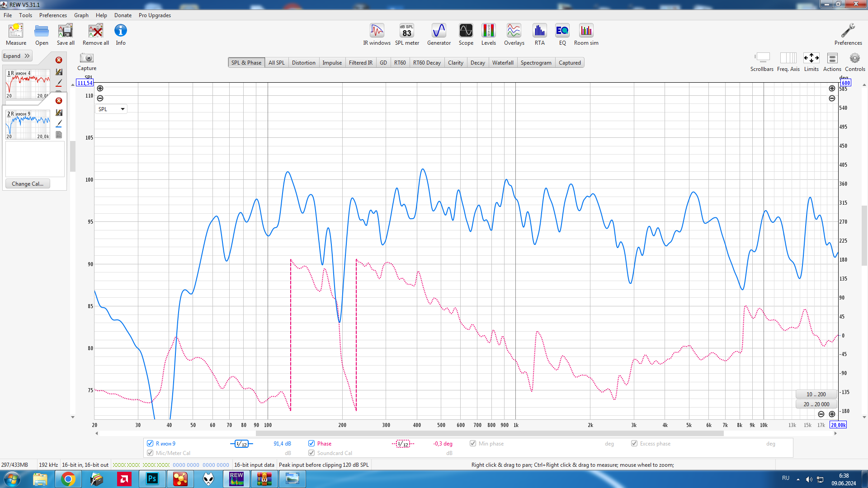Toggle the R июн 9 trace checkbox
This screenshot has width=868, height=488.
coord(150,443)
